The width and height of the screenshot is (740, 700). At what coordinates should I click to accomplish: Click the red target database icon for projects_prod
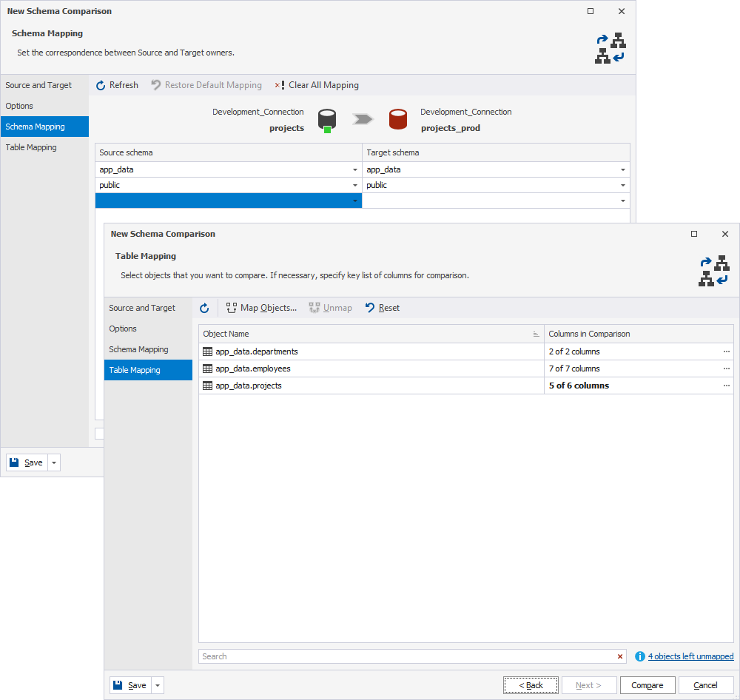click(398, 119)
